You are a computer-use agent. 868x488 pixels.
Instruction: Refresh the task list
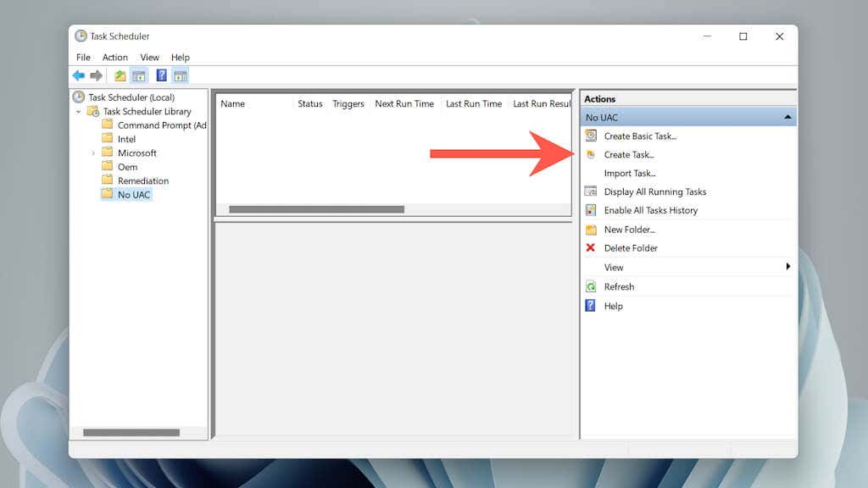click(x=618, y=286)
